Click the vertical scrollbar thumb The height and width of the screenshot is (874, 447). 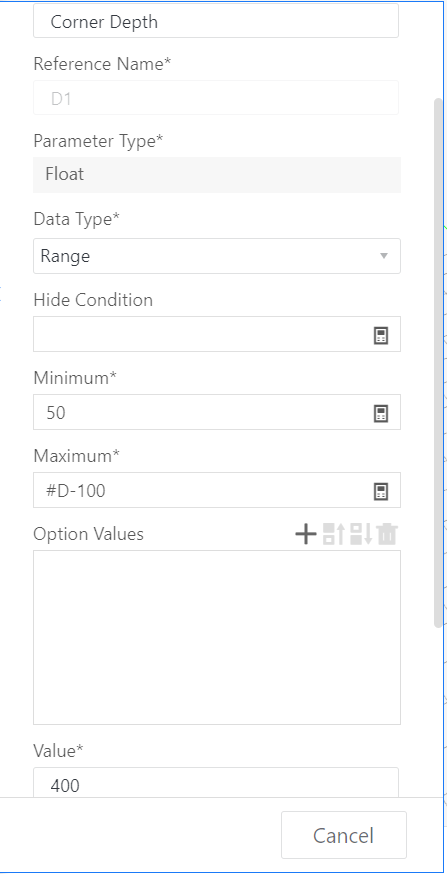pyautogui.click(x=438, y=362)
